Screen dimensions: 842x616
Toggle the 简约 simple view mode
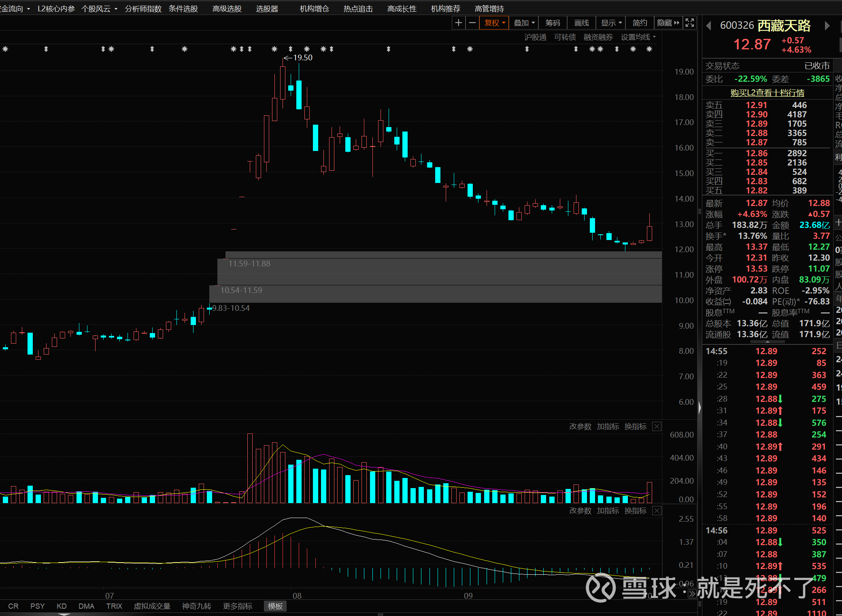pos(640,23)
